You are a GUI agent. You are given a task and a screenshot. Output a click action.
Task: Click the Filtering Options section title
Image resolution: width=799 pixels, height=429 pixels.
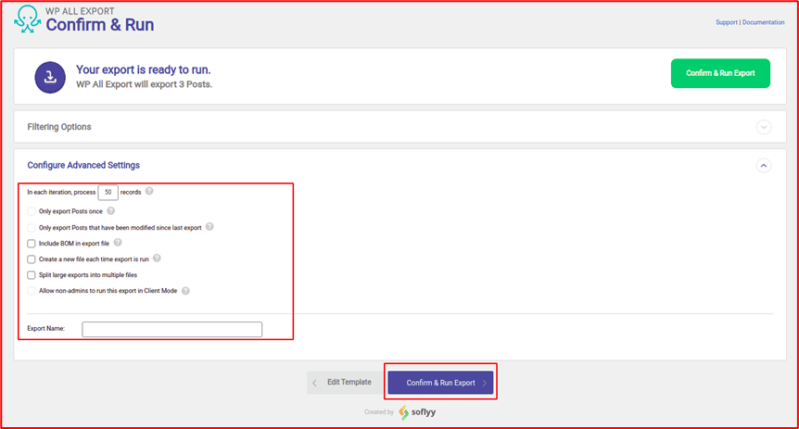(x=59, y=127)
